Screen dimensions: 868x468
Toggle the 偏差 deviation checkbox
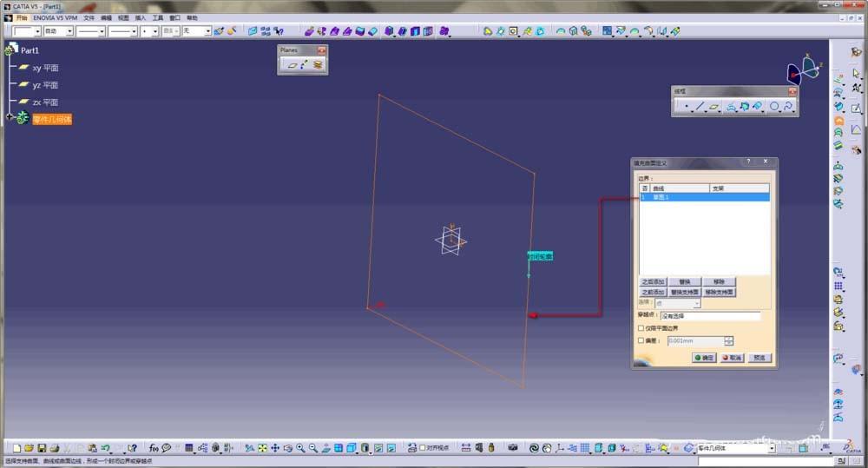pos(641,341)
